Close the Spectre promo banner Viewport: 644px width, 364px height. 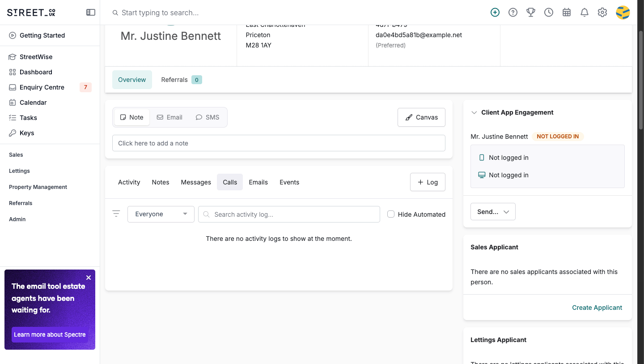(x=89, y=278)
